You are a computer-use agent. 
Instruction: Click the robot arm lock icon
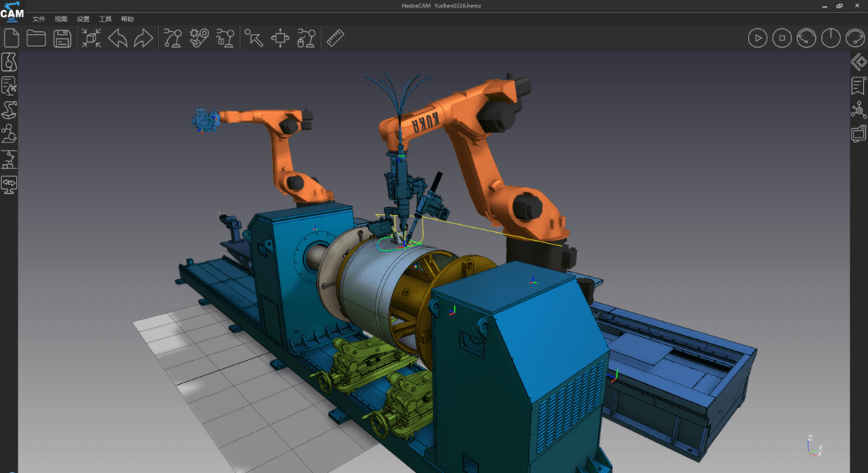226,38
